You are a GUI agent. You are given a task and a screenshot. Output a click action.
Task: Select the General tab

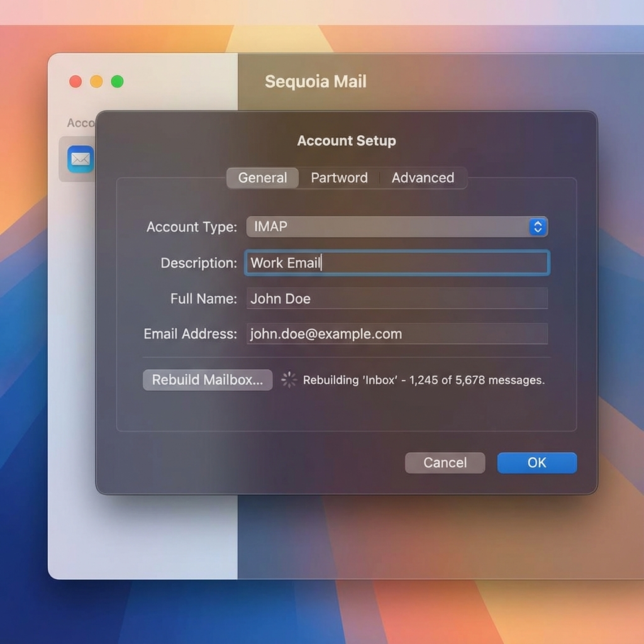tap(262, 178)
